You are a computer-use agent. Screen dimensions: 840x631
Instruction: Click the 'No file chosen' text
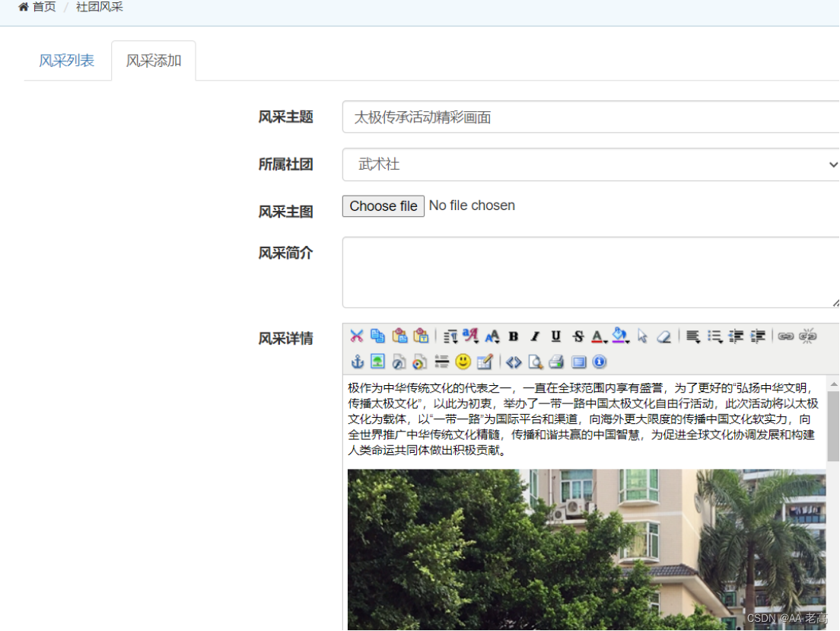pyautogui.click(x=472, y=206)
